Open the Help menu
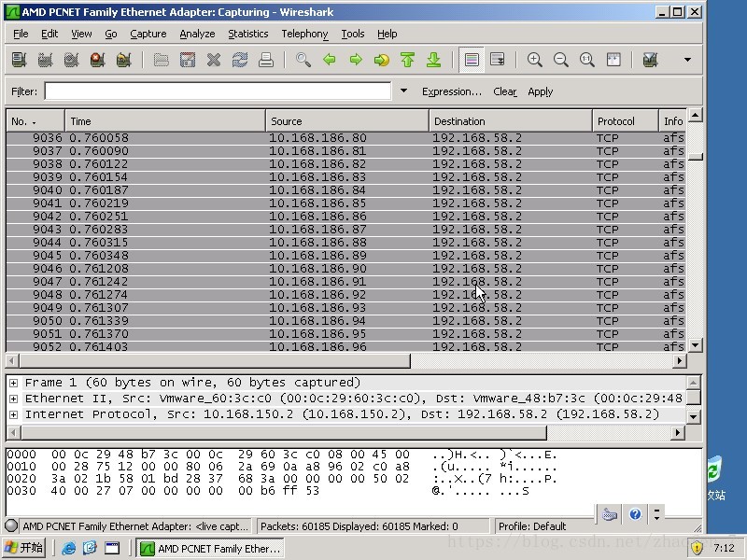This screenshot has height=560, width=747. pyautogui.click(x=388, y=34)
